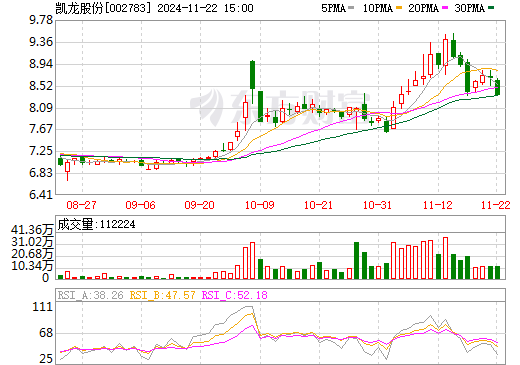Image resolution: width=520 pixels, height=365 pixels.
Task: Click the last green candlestick at 11-22
Action: (497, 87)
